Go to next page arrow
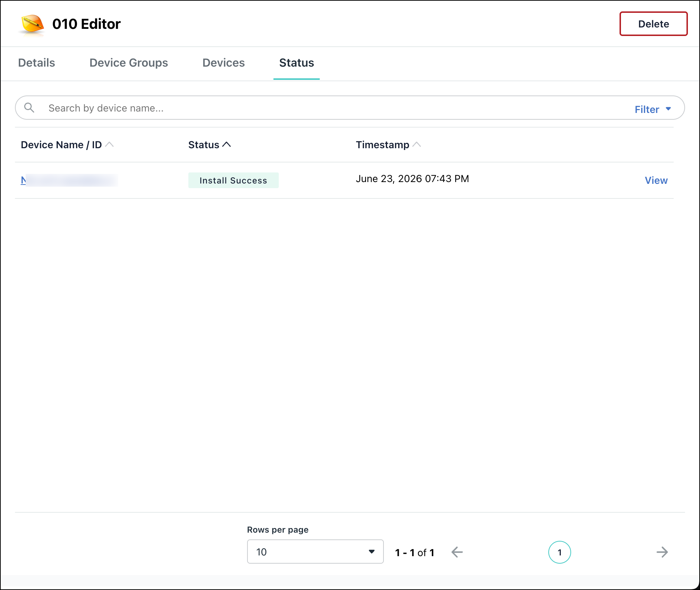 click(662, 552)
